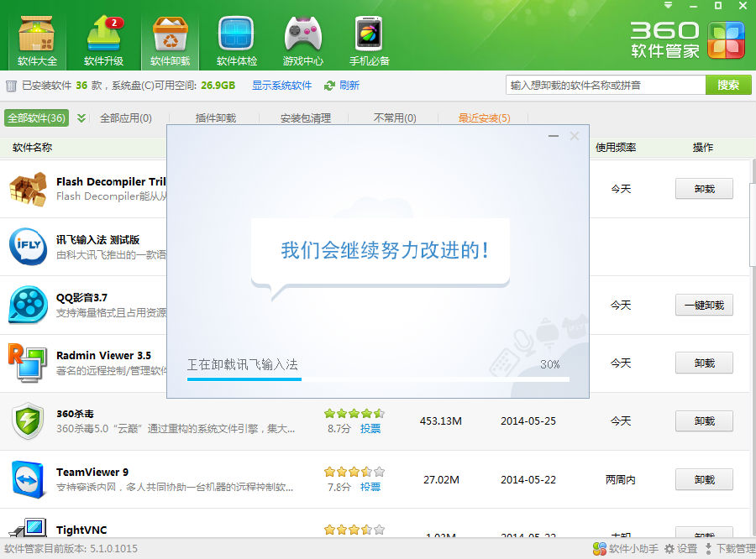Click 卸载 button for TeamViewer 9
The width and height of the screenshot is (756, 559).
coord(704,480)
